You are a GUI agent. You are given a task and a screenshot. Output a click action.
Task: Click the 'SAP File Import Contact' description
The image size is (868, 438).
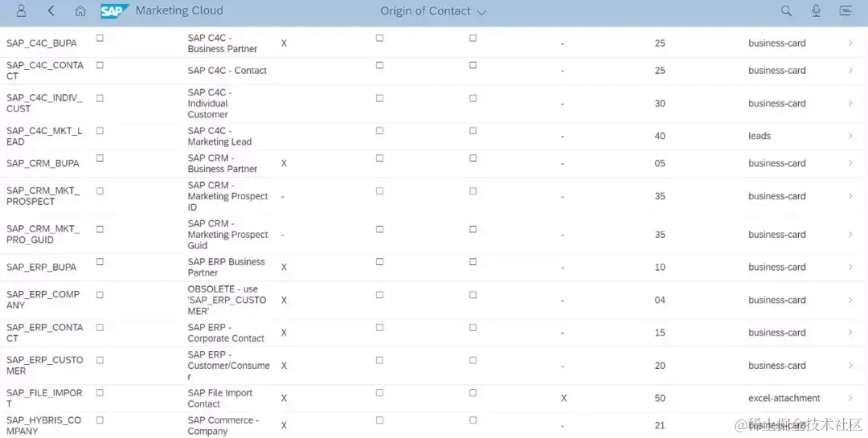click(219, 398)
